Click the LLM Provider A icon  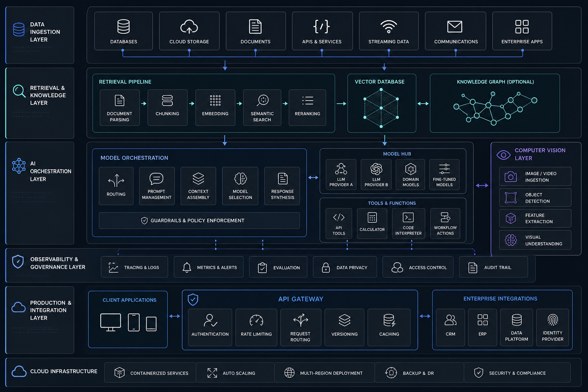click(x=341, y=169)
